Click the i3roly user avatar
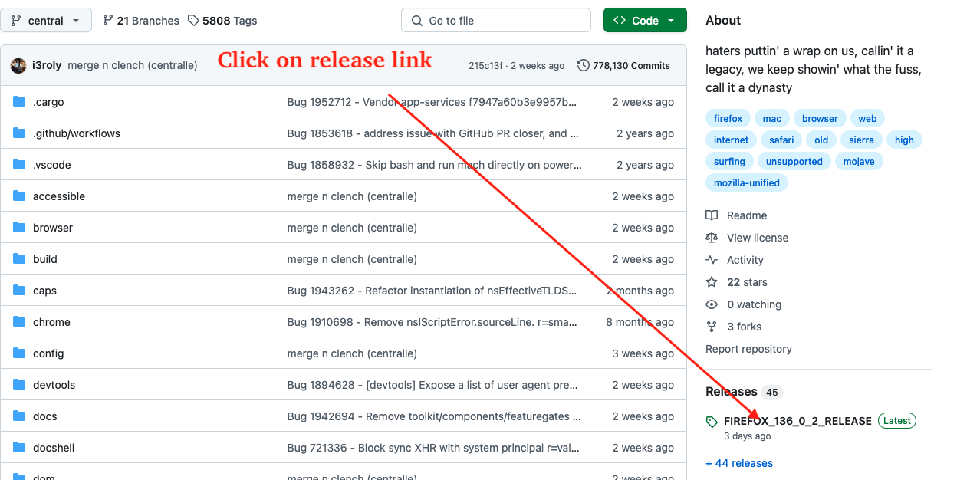 18,66
